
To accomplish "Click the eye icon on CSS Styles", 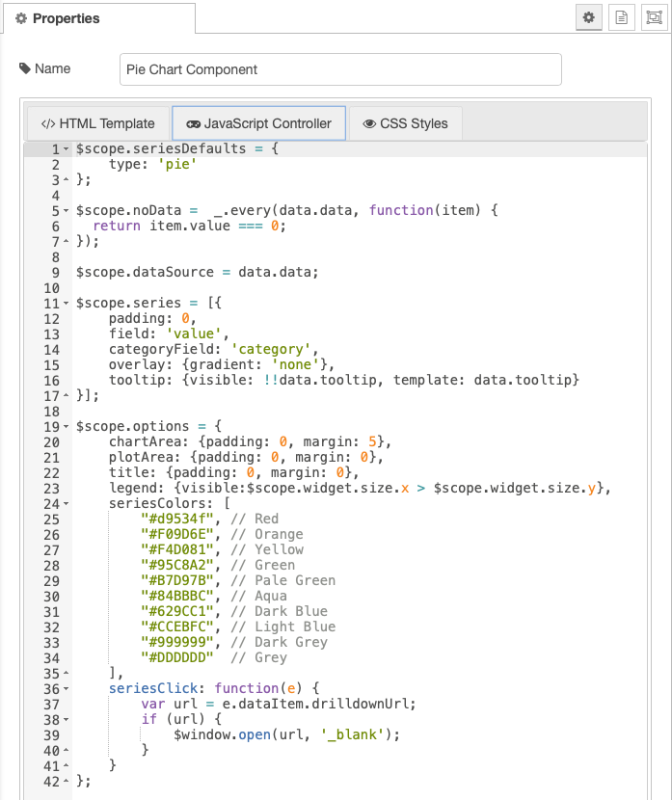I will [369, 124].
